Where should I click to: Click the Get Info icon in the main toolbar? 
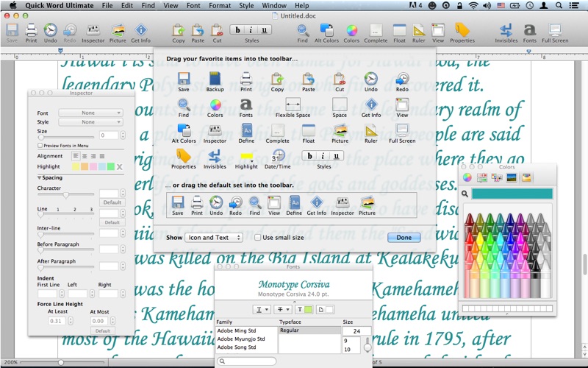click(140, 30)
